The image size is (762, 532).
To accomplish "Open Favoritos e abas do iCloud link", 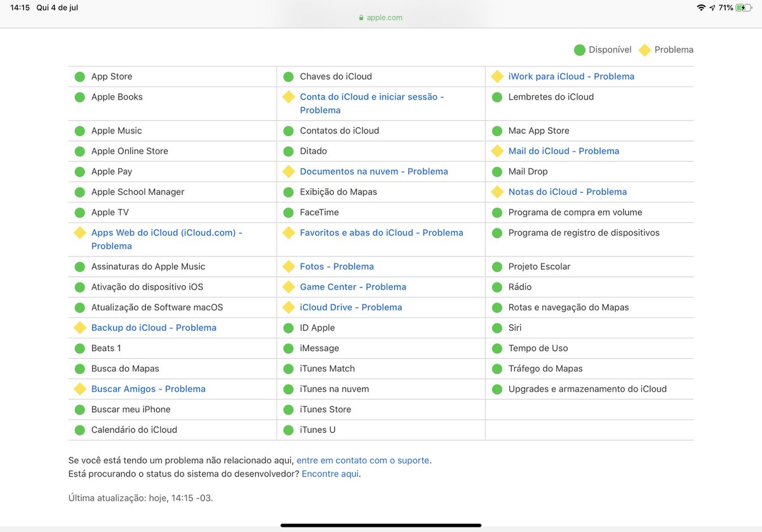I will tap(382, 232).
